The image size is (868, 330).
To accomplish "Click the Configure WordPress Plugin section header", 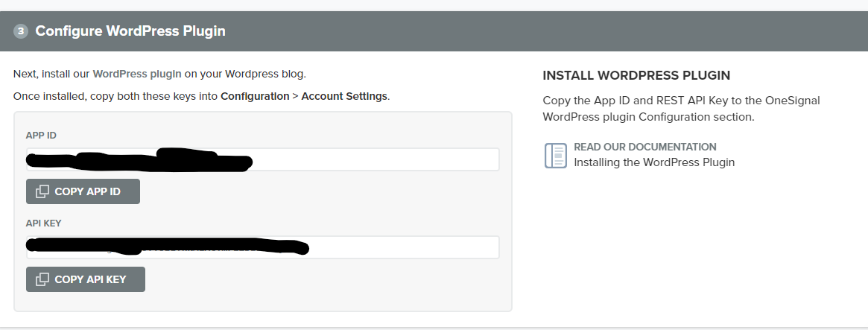I will coord(434,31).
